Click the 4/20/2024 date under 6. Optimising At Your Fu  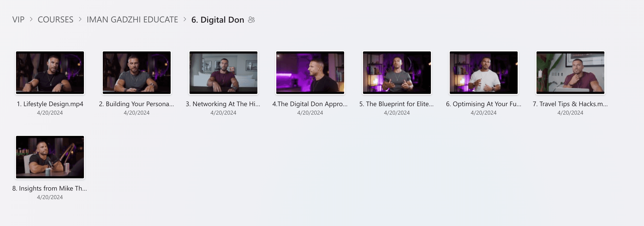click(x=483, y=113)
